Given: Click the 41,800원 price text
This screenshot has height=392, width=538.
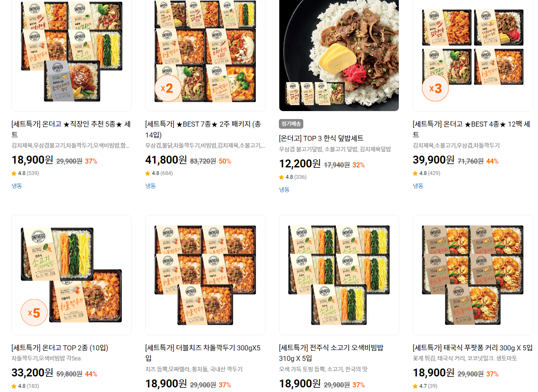Looking at the screenshot, I should click(x=166, y=160).
